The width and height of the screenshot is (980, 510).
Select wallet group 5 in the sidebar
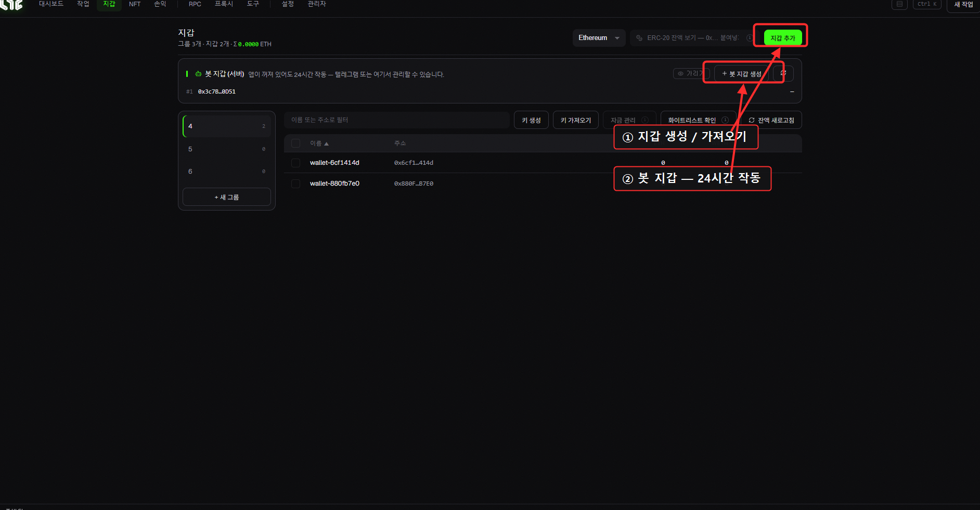tap(227, 149)
